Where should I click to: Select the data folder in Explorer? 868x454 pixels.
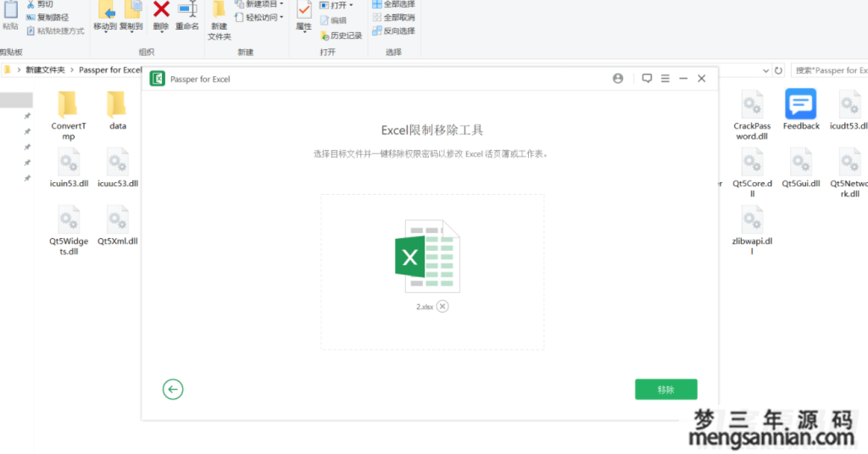(117, 110)
